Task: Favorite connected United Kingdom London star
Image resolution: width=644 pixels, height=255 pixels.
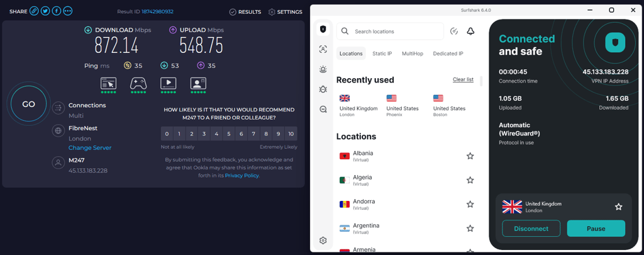Action: [x=619, y=207]
